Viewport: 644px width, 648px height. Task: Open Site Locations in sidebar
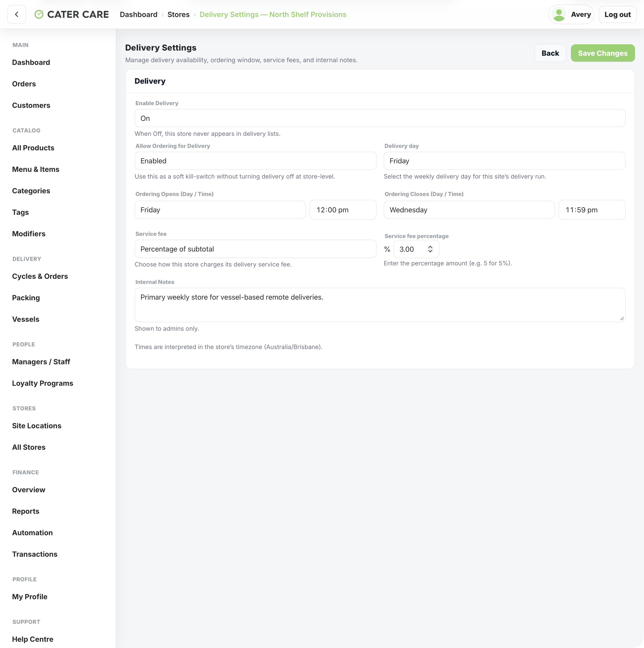(36, 426)
